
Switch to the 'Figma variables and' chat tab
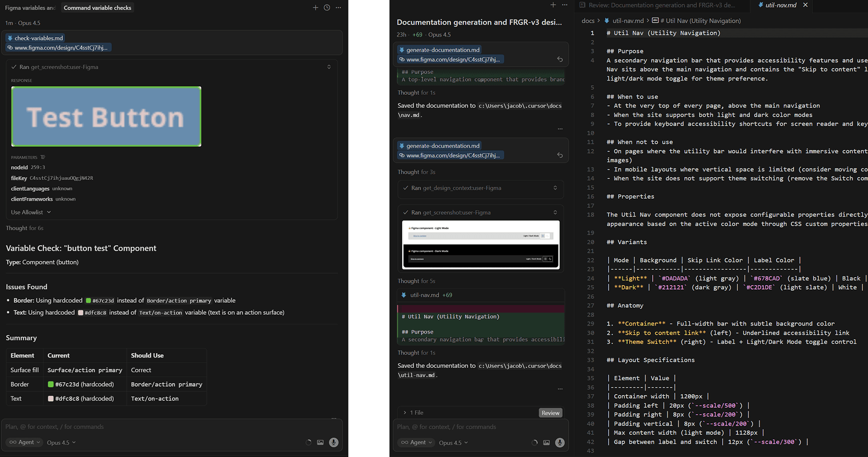click(x=30, y=7)
